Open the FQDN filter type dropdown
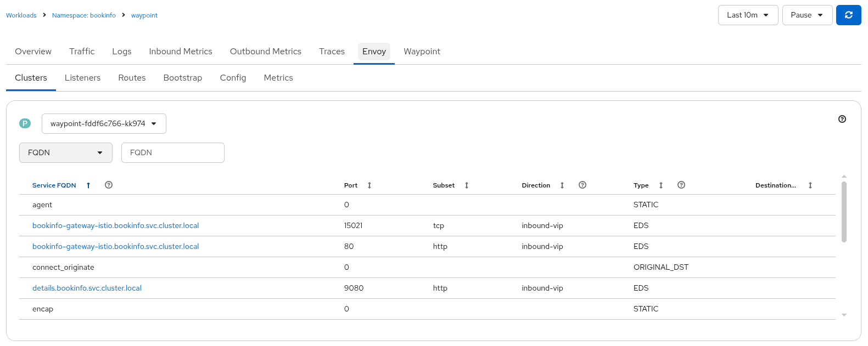 click(66, 153)
